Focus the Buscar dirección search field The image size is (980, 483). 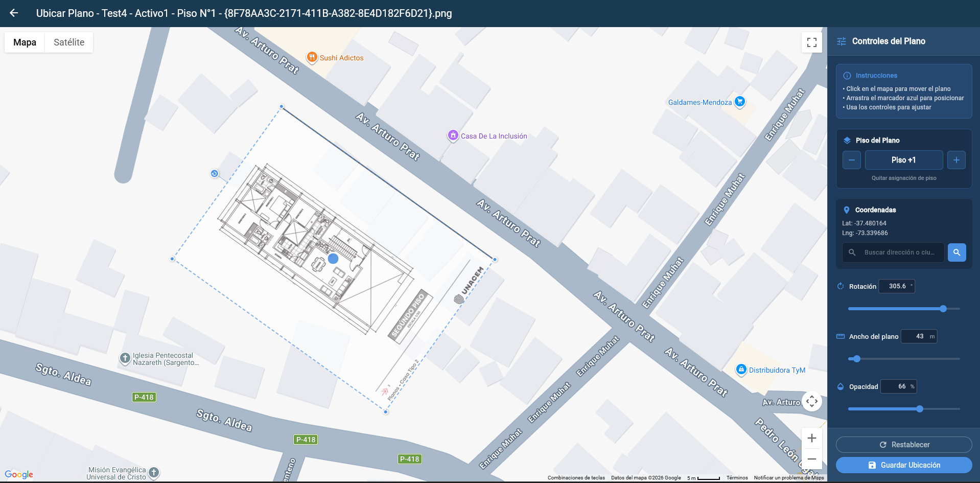click(x=893, y=252)
